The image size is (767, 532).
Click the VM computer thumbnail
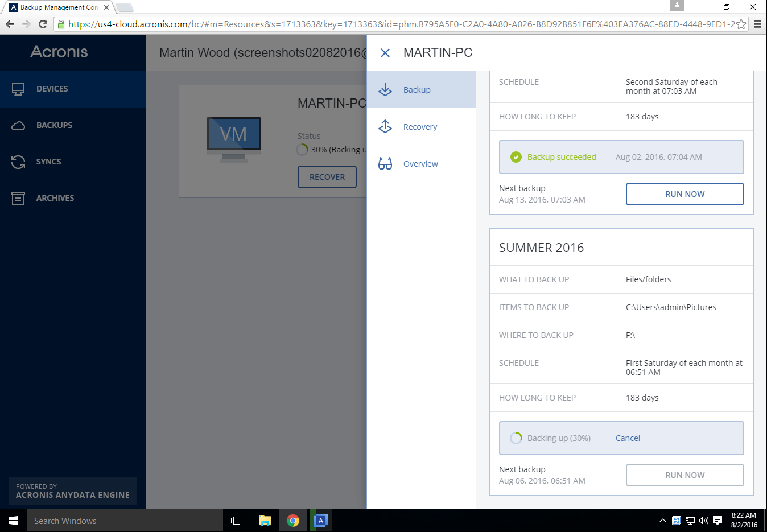[x=233, y=139]
